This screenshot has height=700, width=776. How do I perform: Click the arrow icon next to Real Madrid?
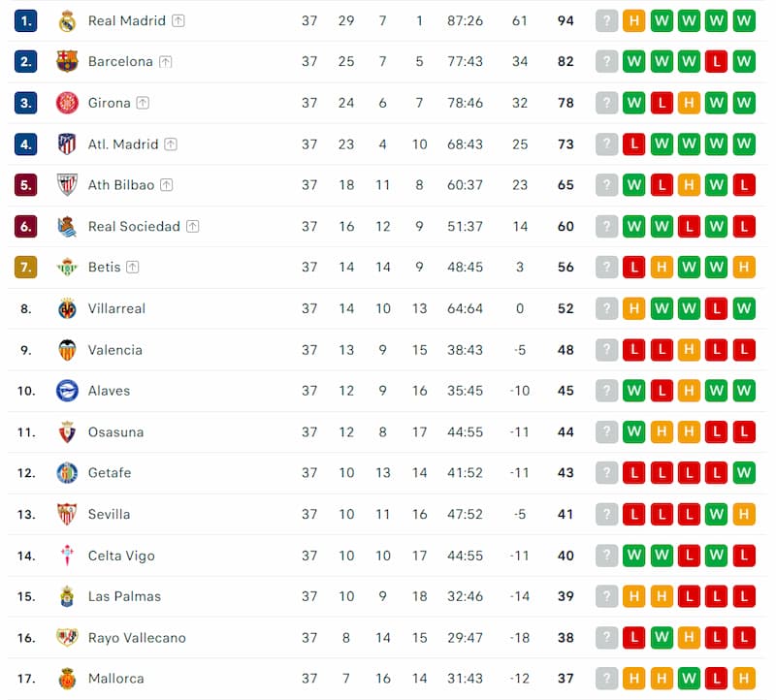(179, 20)
